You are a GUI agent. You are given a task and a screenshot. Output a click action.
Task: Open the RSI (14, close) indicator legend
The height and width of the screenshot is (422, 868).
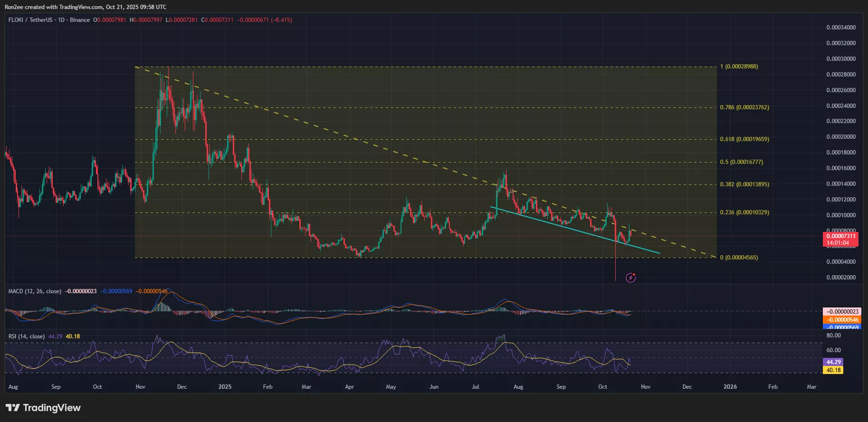point(27,336)
